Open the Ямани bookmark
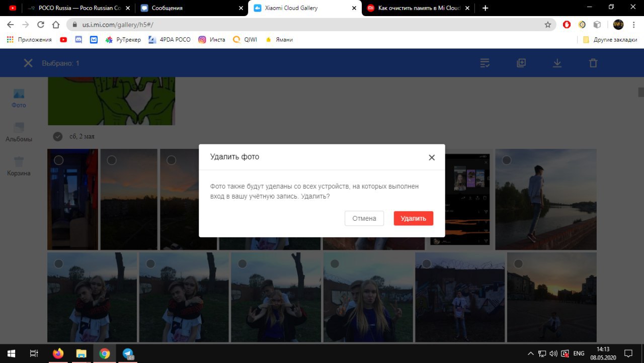Image resolution: width=644 pixels, height=363 pixels. [x=279, y=40]
